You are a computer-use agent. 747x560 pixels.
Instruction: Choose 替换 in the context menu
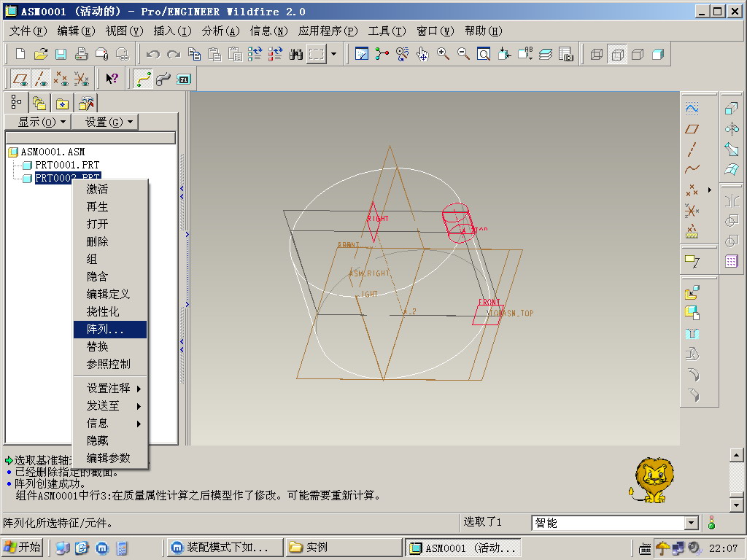(x=110, y=346)
